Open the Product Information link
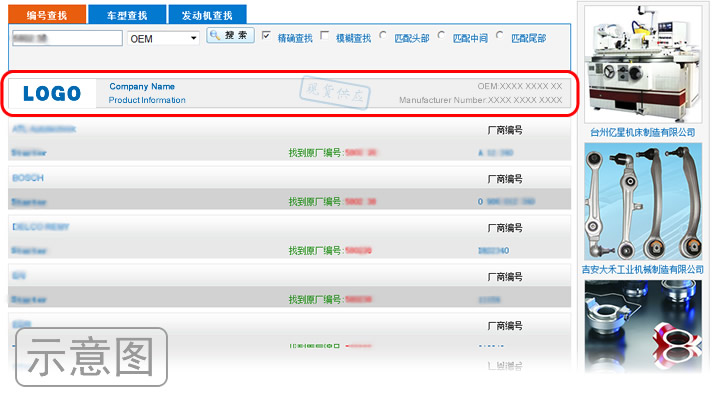The height and width of the screenshot is (396, 720). pyautogui.click(x=147, y=100)
